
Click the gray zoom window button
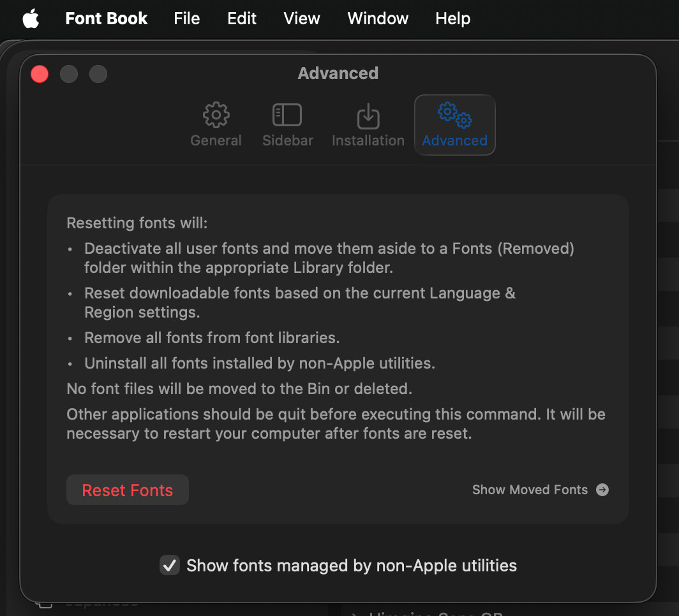98,74
